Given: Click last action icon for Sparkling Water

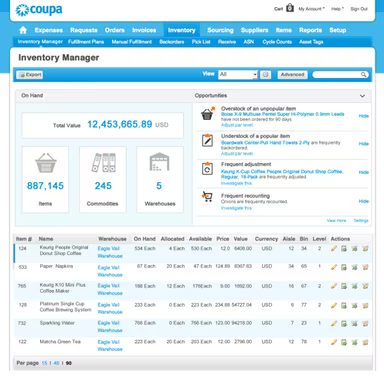Looking at the screenshot, I should tap(365, 323).
